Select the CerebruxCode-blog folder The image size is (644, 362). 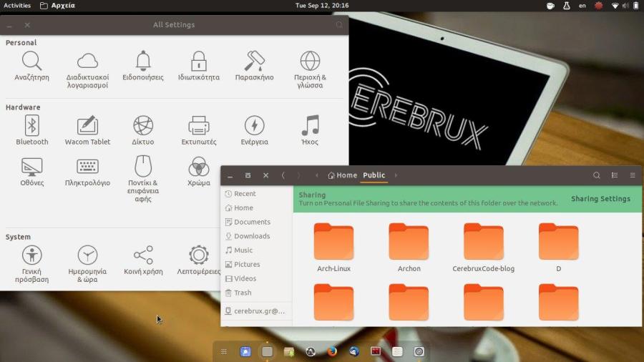[484, 247]
